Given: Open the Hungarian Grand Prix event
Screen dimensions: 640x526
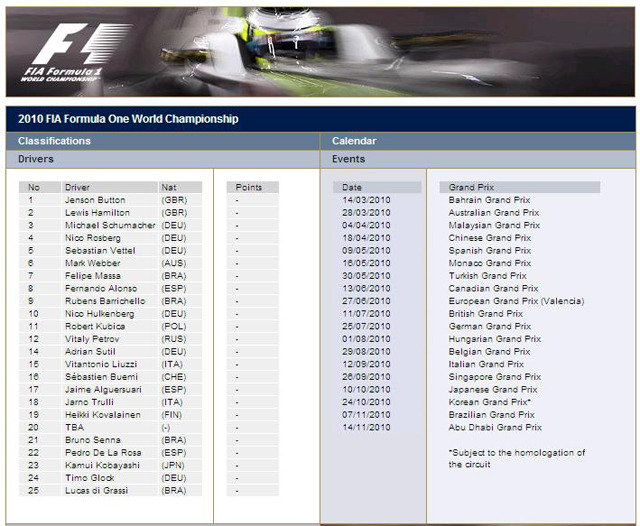Looking at the screenshot, I should tap(495, 339).
